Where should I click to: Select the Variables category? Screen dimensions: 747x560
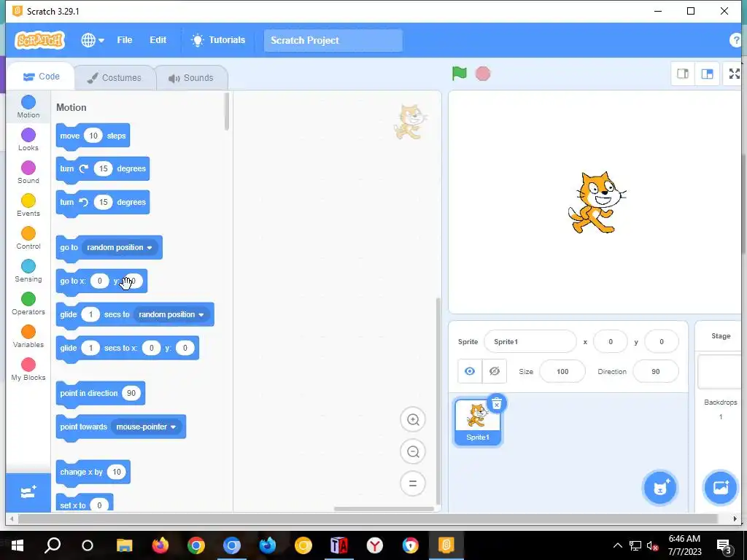click(x=28, y=337)
